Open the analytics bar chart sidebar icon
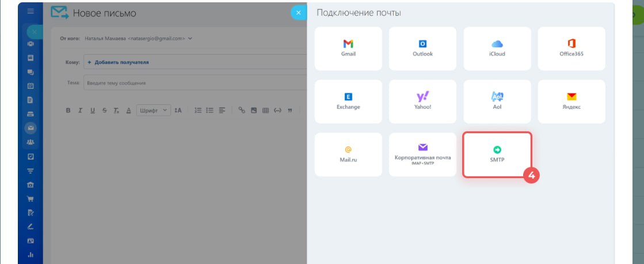 (31, 255)
